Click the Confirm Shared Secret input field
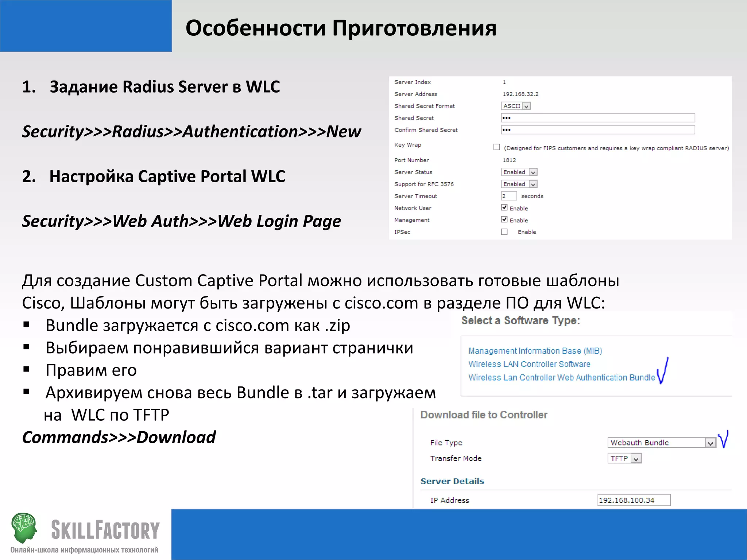 coord(598,130)
